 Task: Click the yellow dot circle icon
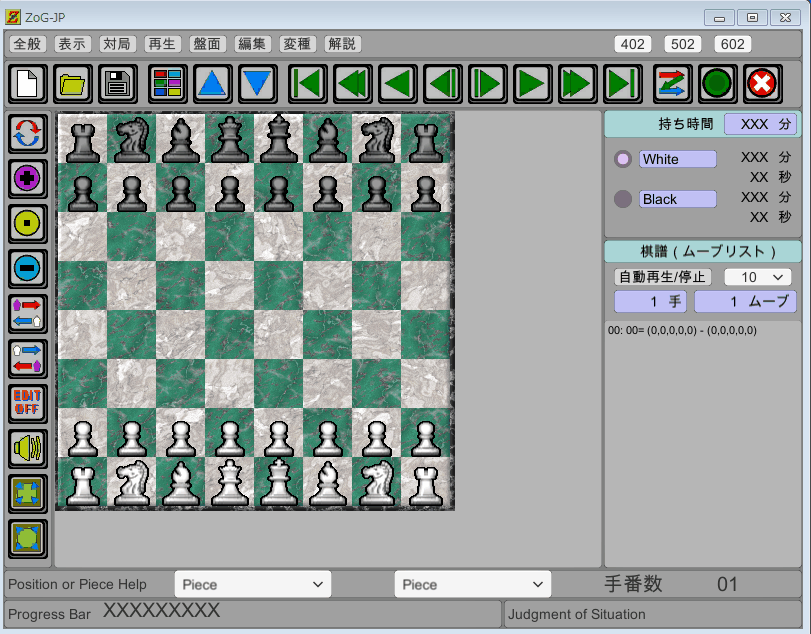click(27, 223)
